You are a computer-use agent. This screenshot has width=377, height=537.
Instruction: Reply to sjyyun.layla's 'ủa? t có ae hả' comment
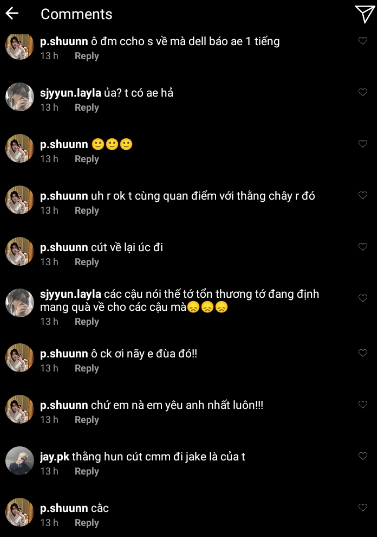click(x=87, y=108)
